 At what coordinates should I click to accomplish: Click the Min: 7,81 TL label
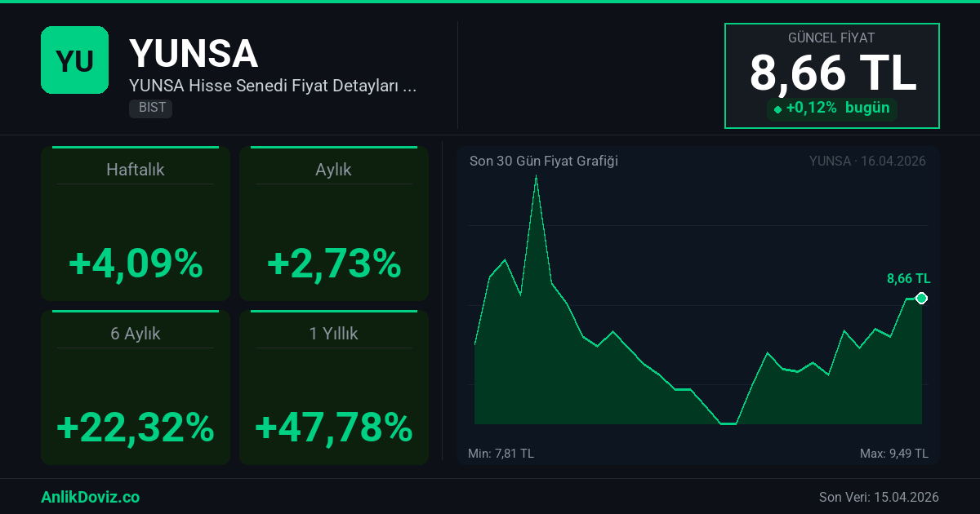click(501, 454)
